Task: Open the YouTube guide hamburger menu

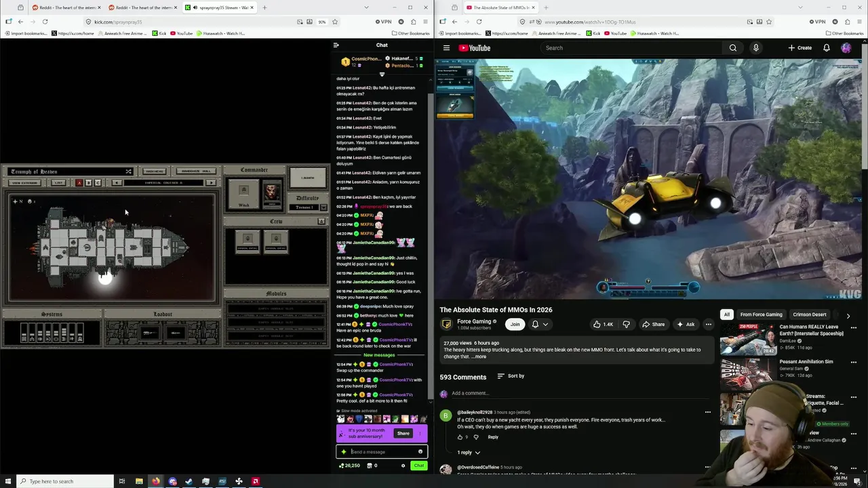Action: pyautogui.click(x=446, y=48)
